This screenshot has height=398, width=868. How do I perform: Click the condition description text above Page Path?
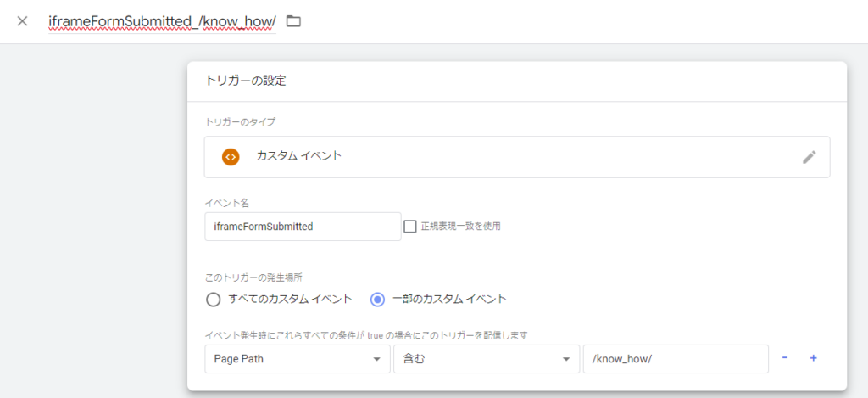pos(366,335)
